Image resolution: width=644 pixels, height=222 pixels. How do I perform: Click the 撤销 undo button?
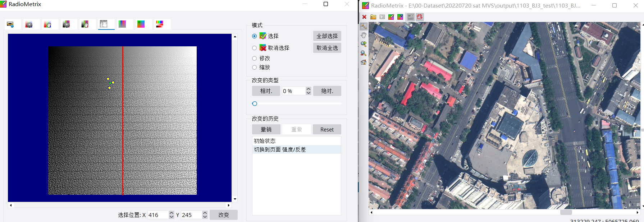pyautogui.click(x=266, y=129)
